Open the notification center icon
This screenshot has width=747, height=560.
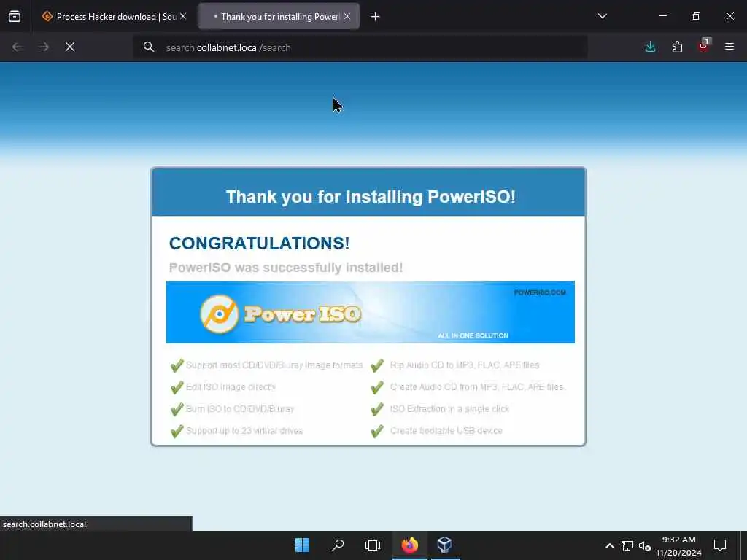(720, 545)
